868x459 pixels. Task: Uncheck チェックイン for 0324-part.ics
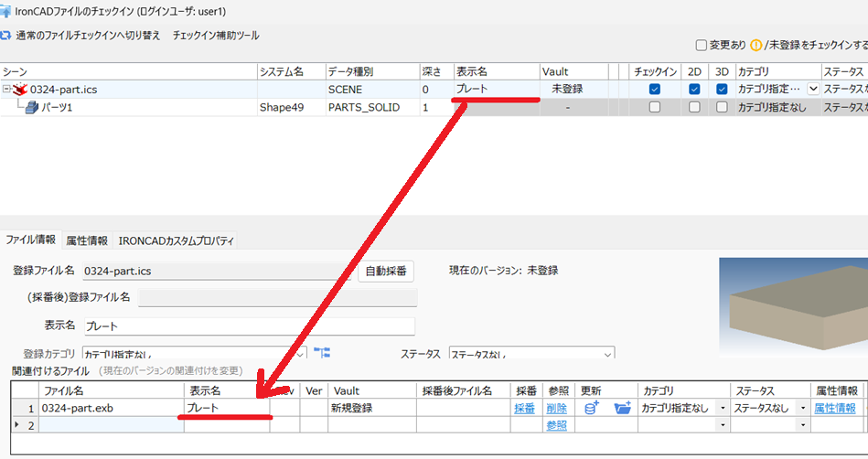coord(654,89)
